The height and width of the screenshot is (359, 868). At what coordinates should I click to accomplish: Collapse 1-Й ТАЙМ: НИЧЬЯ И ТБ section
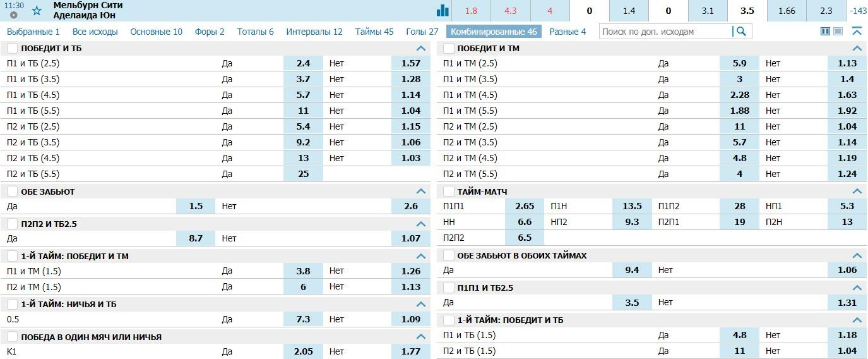[421, 304]
